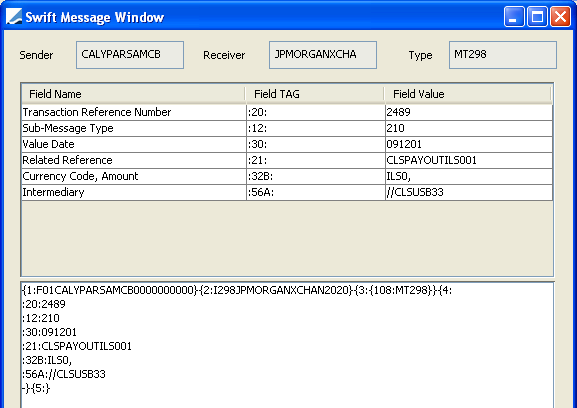Maximize the Swift Message Window
The image size is (577, 408).
pos(537,17)
